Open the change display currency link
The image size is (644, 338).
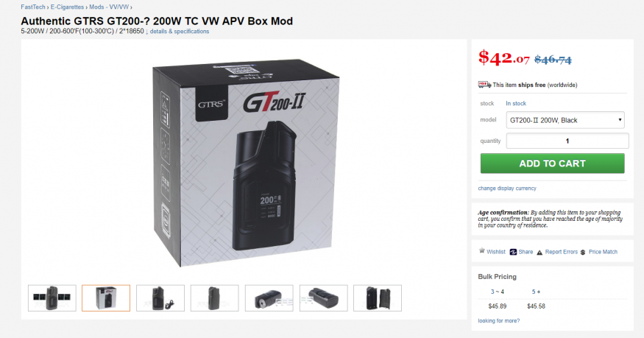click(507, 188)
